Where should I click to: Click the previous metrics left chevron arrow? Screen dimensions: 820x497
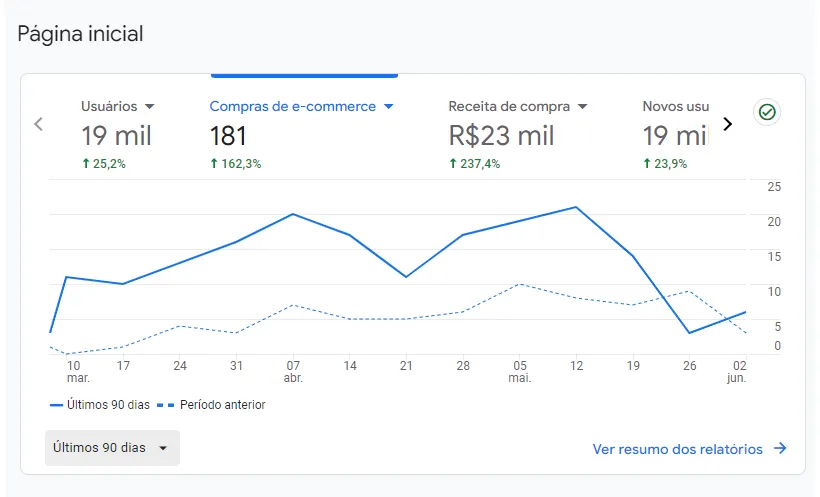coord(38,124)
